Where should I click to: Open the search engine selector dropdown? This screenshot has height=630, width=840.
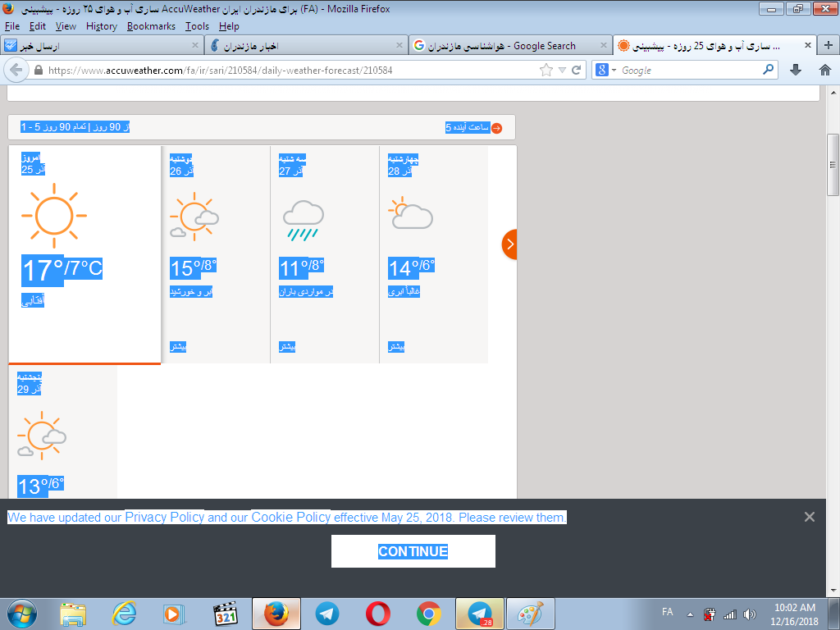coord(605,71)
